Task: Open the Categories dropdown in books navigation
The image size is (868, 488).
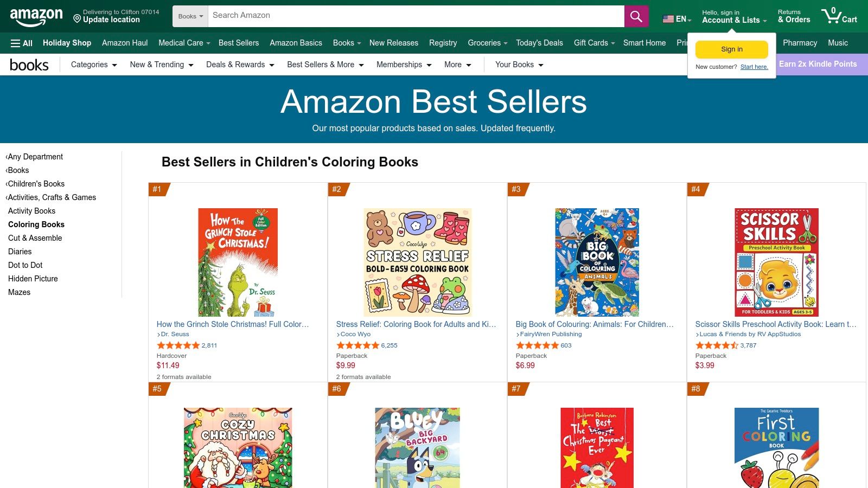Action: (x=93, y=65)
